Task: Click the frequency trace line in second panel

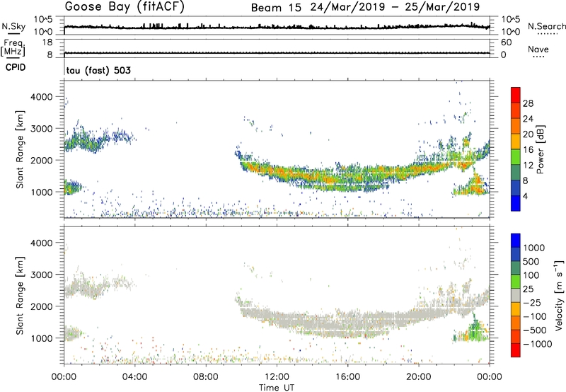Action: (x=277, y=53)
